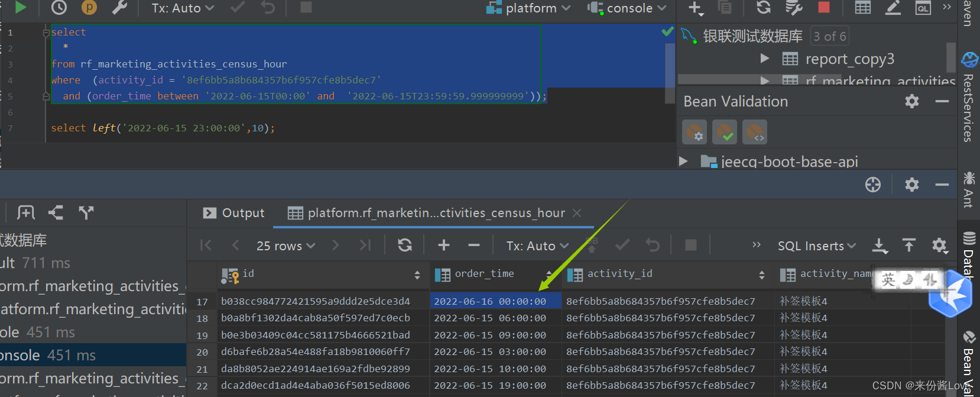Click the 3 of 6 schema counter
Screen dimensions: 980x397
[x=829, y=36]
